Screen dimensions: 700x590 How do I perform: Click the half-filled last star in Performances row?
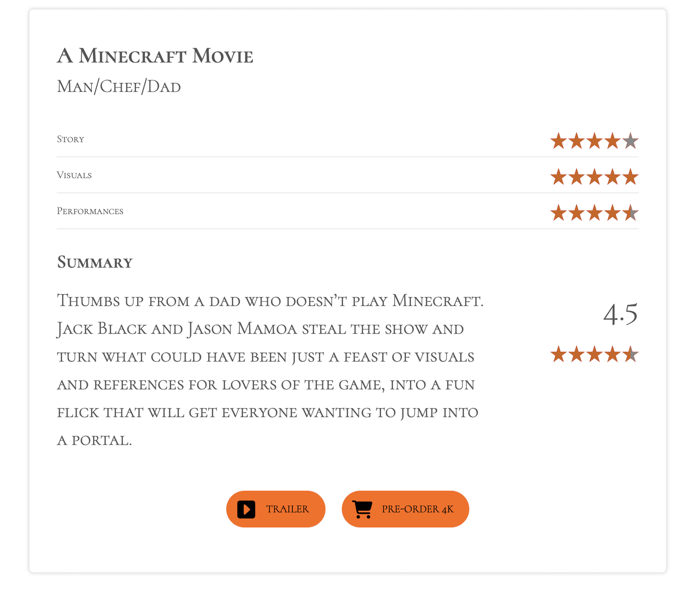(630, 213)
